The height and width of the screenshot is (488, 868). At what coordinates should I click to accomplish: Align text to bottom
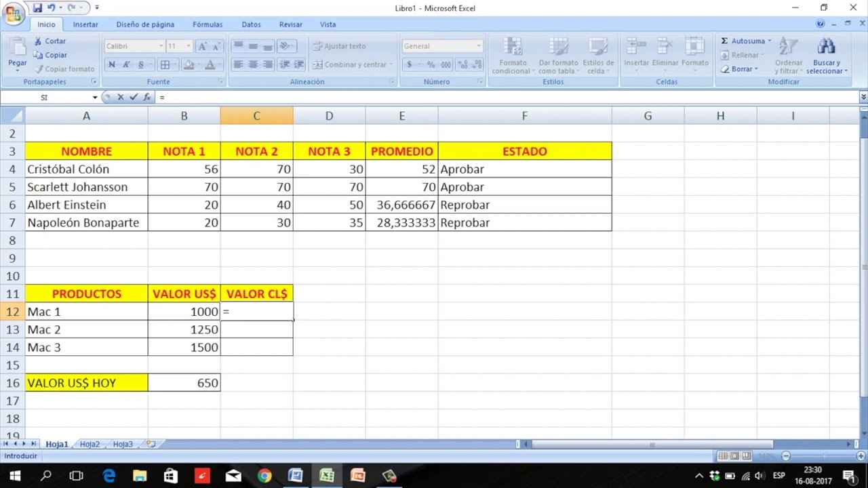pyautogui.click(x=267, y=46)
